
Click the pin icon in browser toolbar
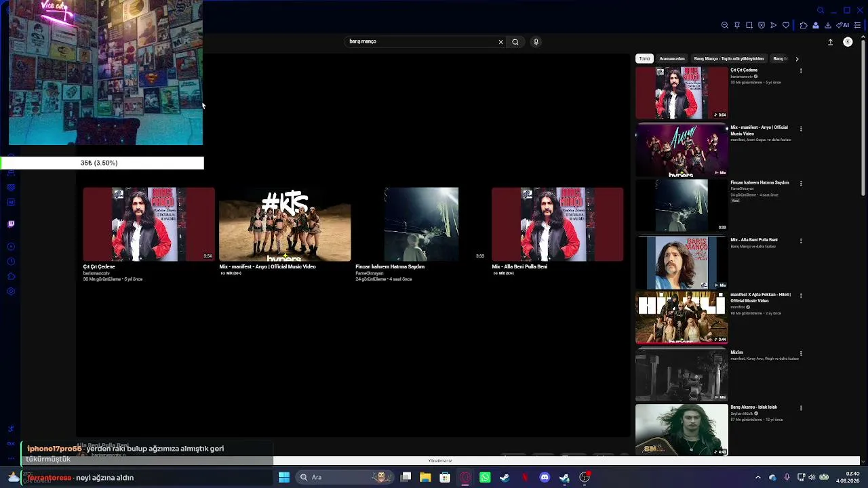737,25
